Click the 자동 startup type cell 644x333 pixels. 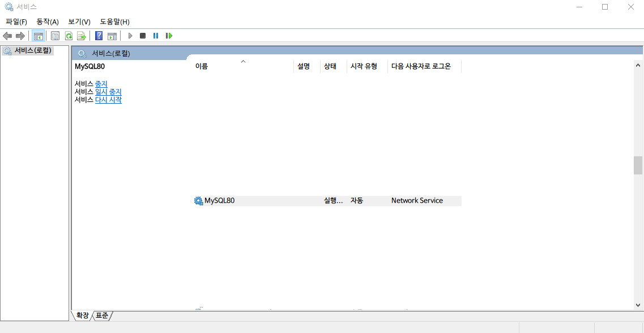(x=356, y=201)
